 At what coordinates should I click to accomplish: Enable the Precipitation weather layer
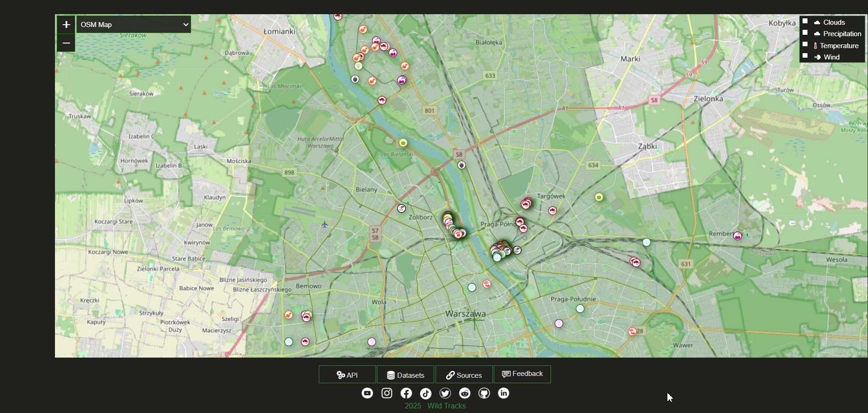805,32
